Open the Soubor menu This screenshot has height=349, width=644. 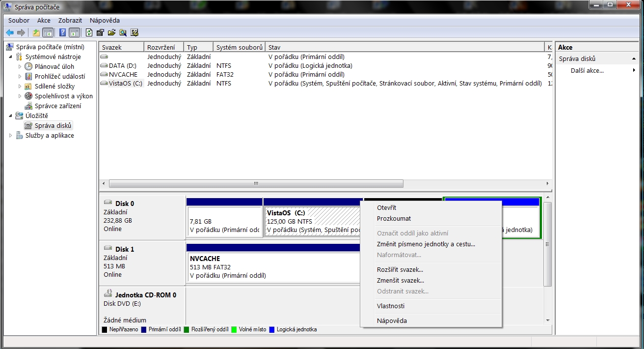[19, 20]
